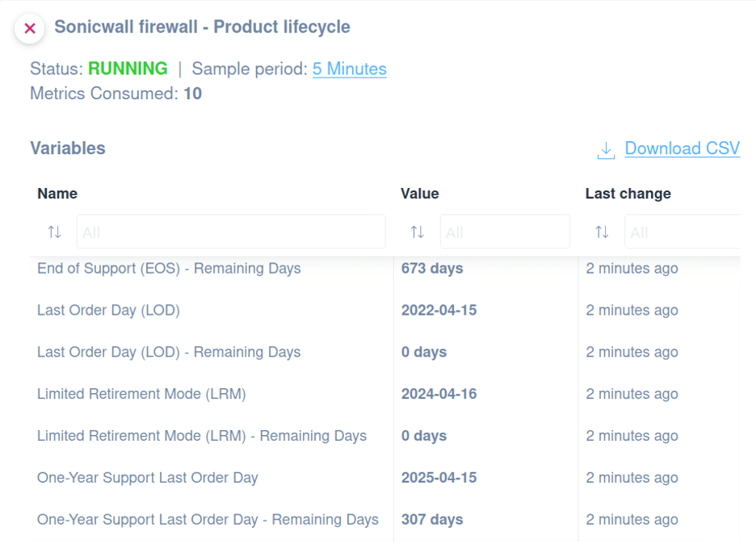Focus the Last change filter input field
The height and width of the screenshot is (544, 756).
pos(682,232)
